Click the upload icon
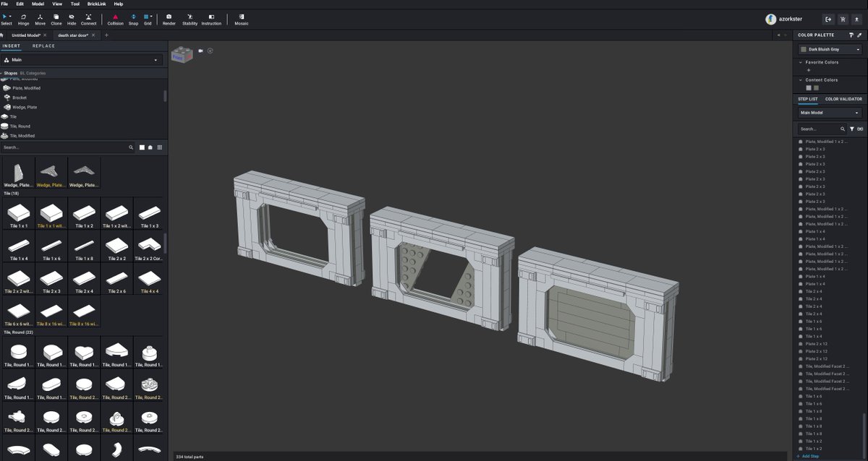 click(858, 20)
